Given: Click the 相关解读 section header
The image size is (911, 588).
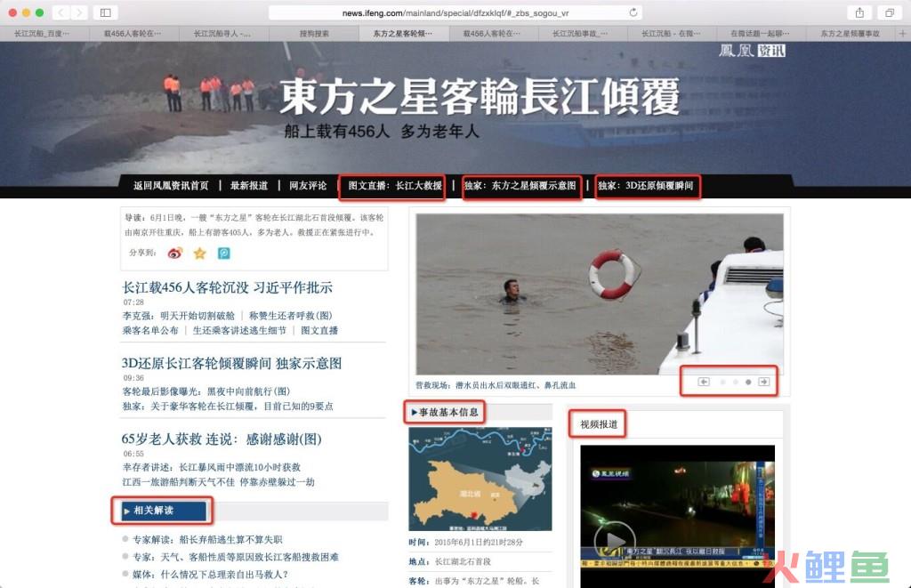Looking at the screenshot, I should click(164, 511).
